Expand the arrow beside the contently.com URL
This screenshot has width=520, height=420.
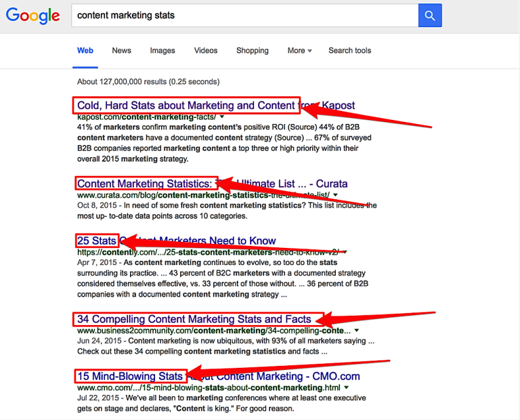point(345,252)
